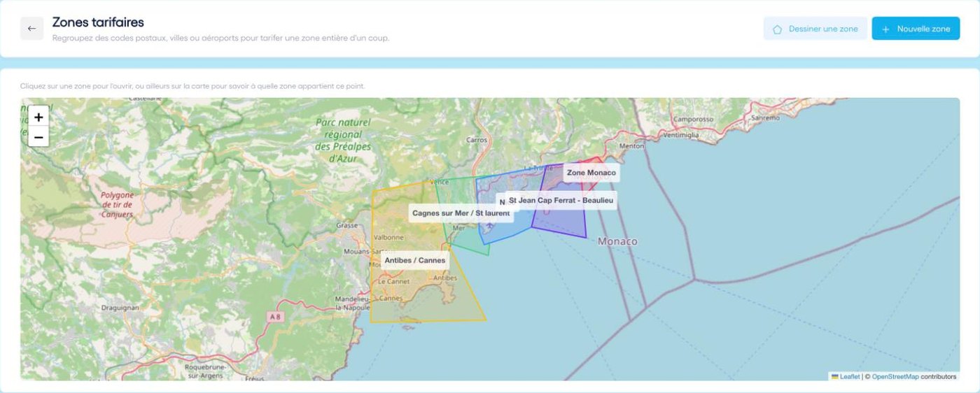Click Sanremo on the map
Image resolution: width=980 pixels, height=393 pixels.
coord(764,117)
